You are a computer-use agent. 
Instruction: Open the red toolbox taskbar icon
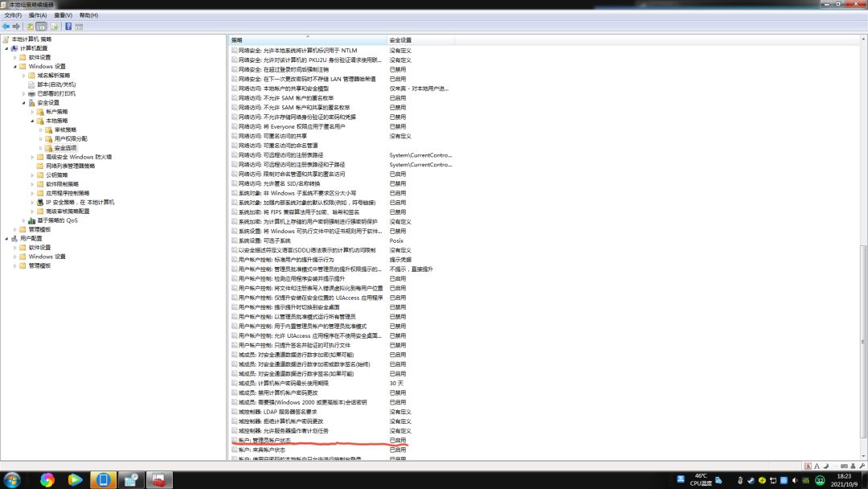[159, 479]
